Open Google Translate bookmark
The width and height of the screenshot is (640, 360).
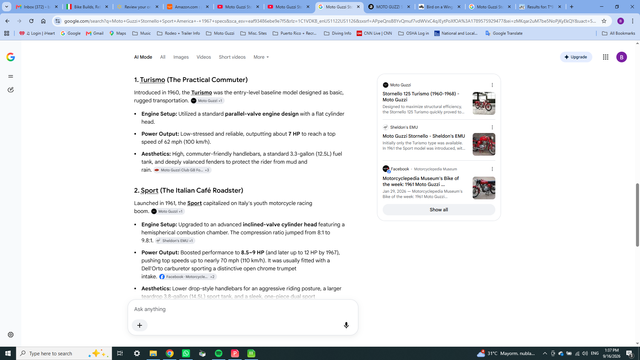coord(504,33)
